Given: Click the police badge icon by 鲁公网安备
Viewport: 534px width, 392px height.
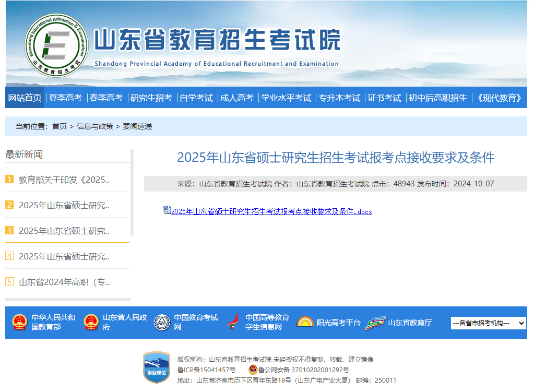Looking at the screenshot, I should (253, 370).
